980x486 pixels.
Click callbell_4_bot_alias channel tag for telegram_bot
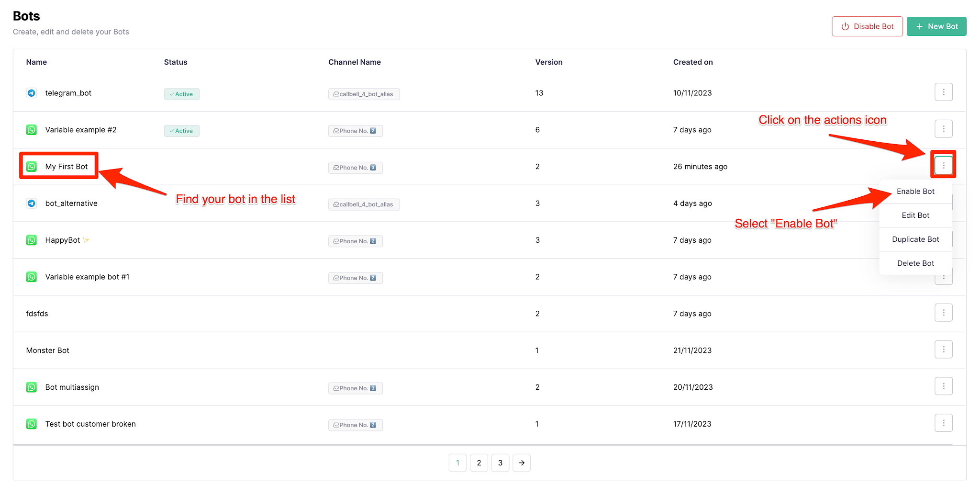[x=364, y=94]
